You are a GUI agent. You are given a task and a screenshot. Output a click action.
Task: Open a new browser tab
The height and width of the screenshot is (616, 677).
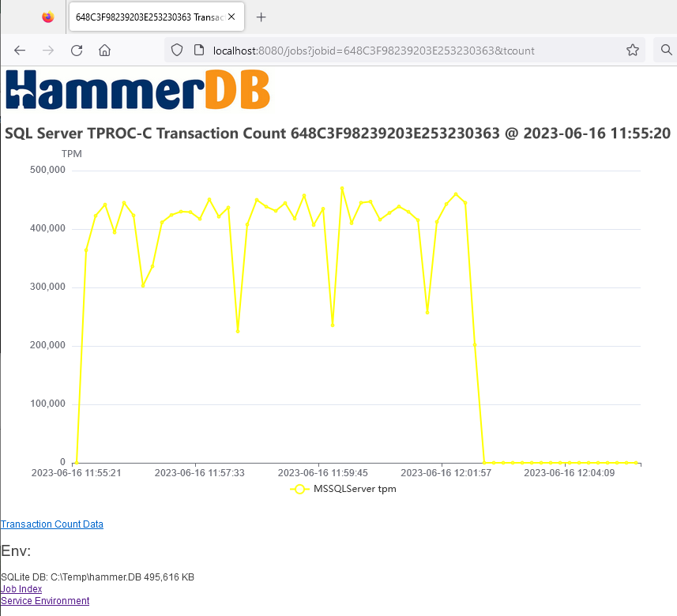coord(261,17)
